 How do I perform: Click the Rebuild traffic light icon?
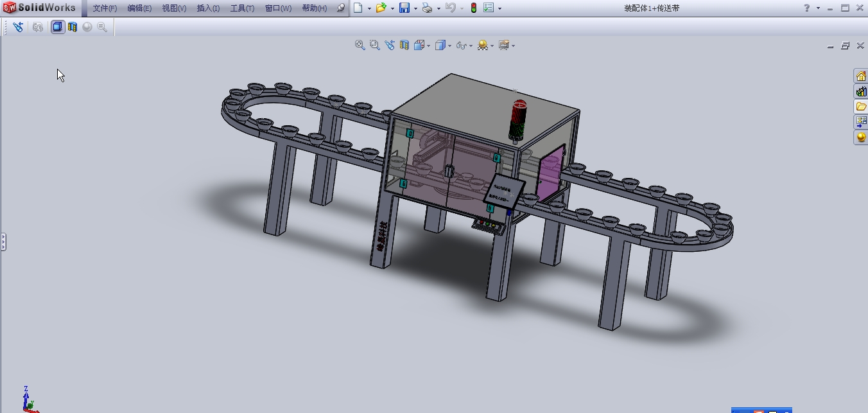coord(474,8)
